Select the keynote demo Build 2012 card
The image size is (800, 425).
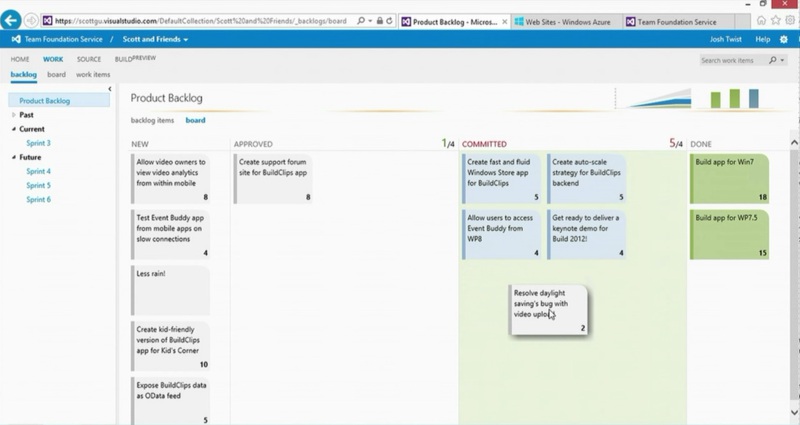click(x=586, y=234)
